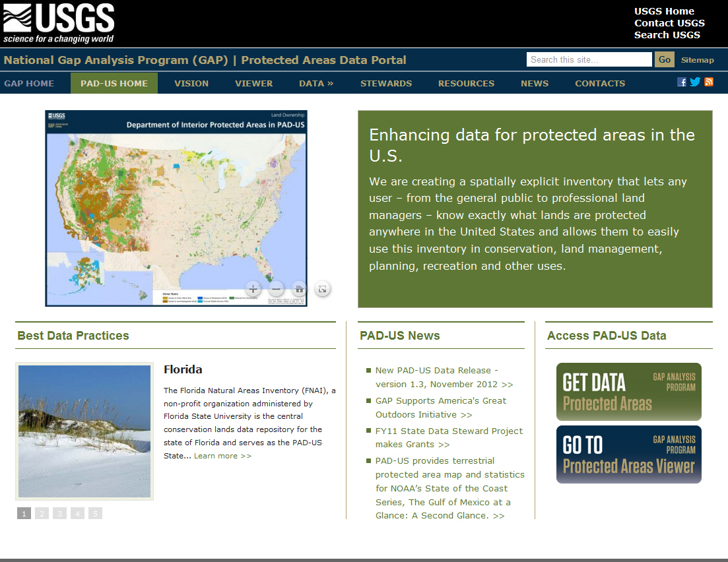Open GAP Supports America's Great Outdoors link
The image size is (728, 562).
pos(441,408)
